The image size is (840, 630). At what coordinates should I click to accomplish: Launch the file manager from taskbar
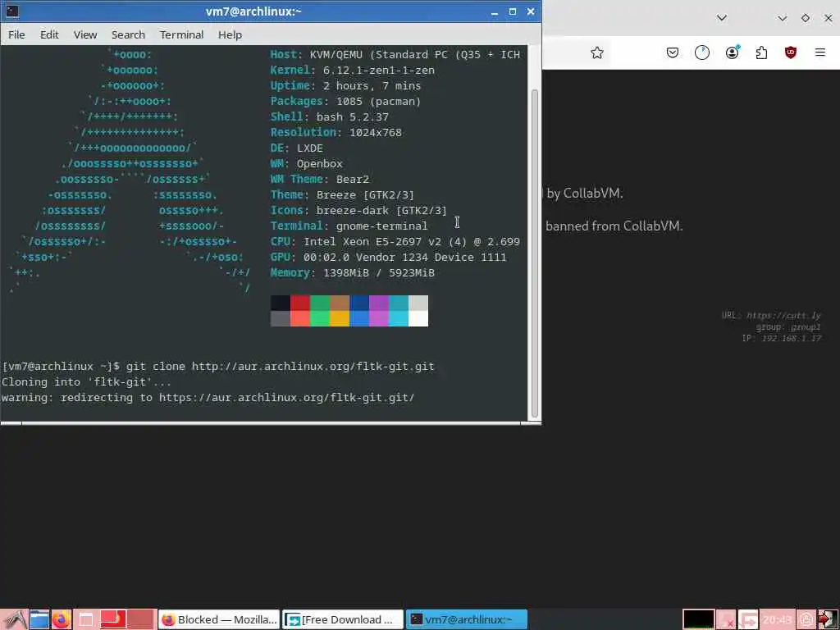39,619
